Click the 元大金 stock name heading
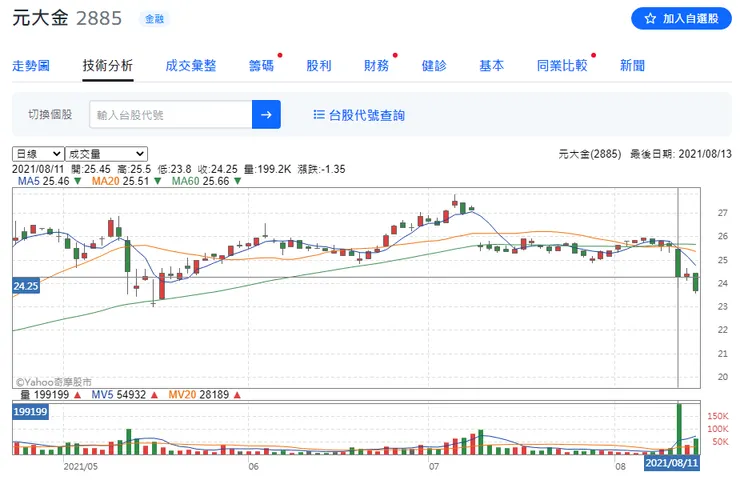 click(40, 18)
